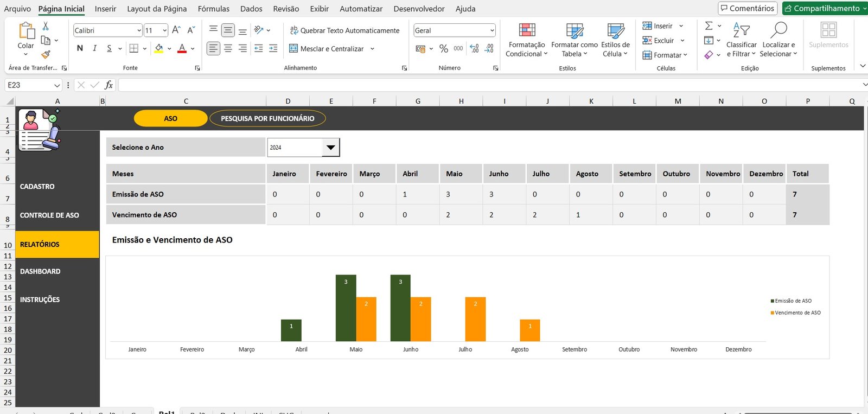
Task: Apply percent style to cell
Action: (444, 49)
